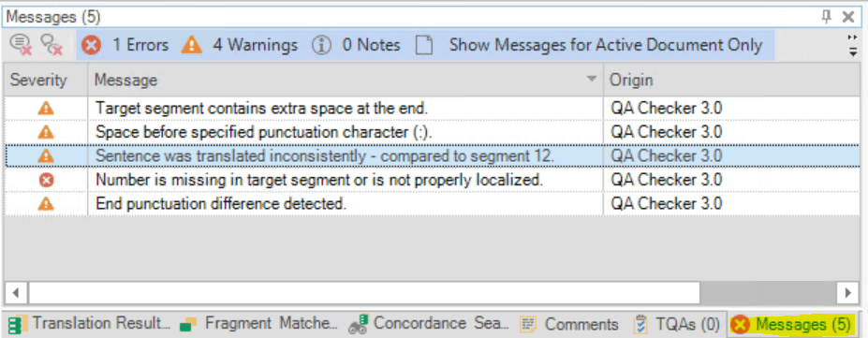Click the horizontal scrollbar right arrow
868x338 pixels.
point(847,291)
